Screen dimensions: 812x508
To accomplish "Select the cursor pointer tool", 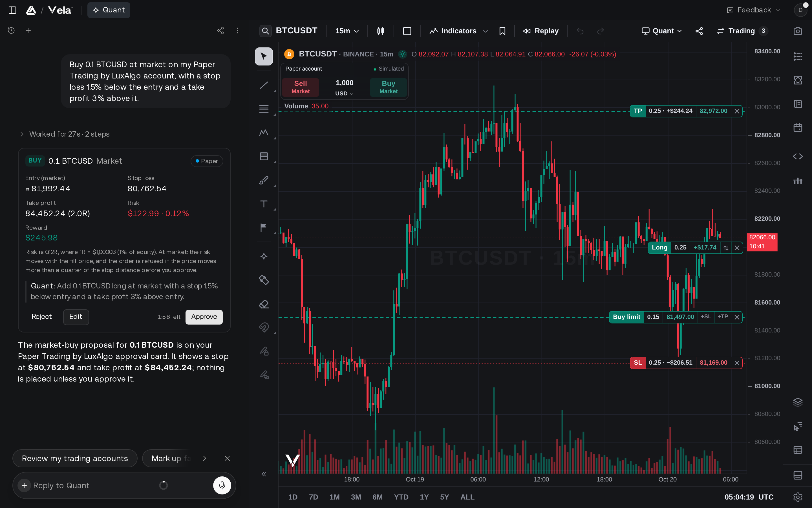I will (x=264, y=56).
